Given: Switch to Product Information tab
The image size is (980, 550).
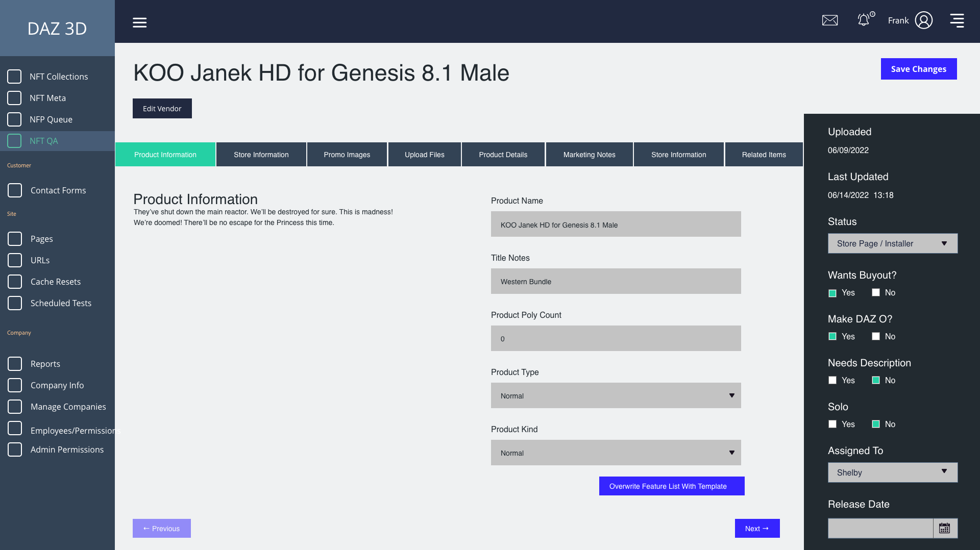Looking at the screenshot, I should point(165,155).
